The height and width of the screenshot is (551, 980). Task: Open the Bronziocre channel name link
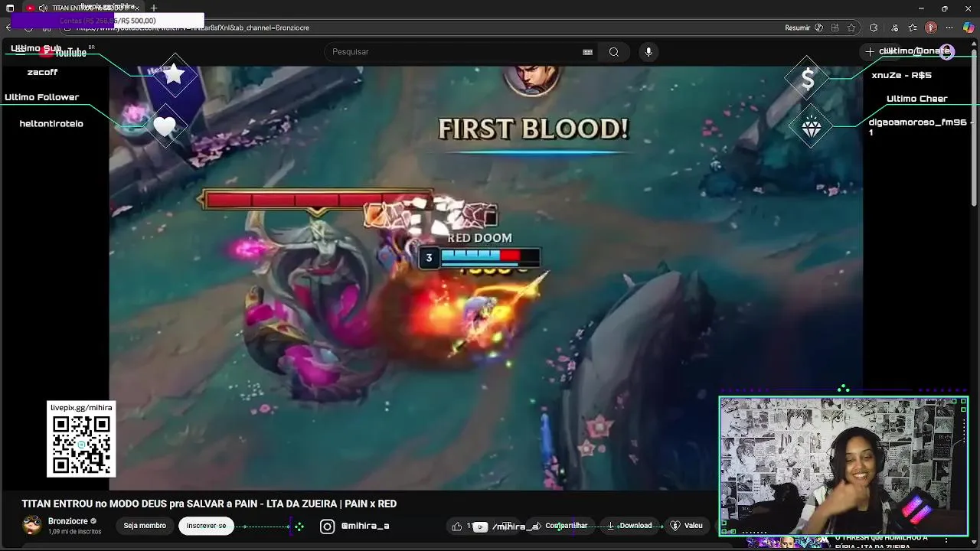tap(68, 521)
